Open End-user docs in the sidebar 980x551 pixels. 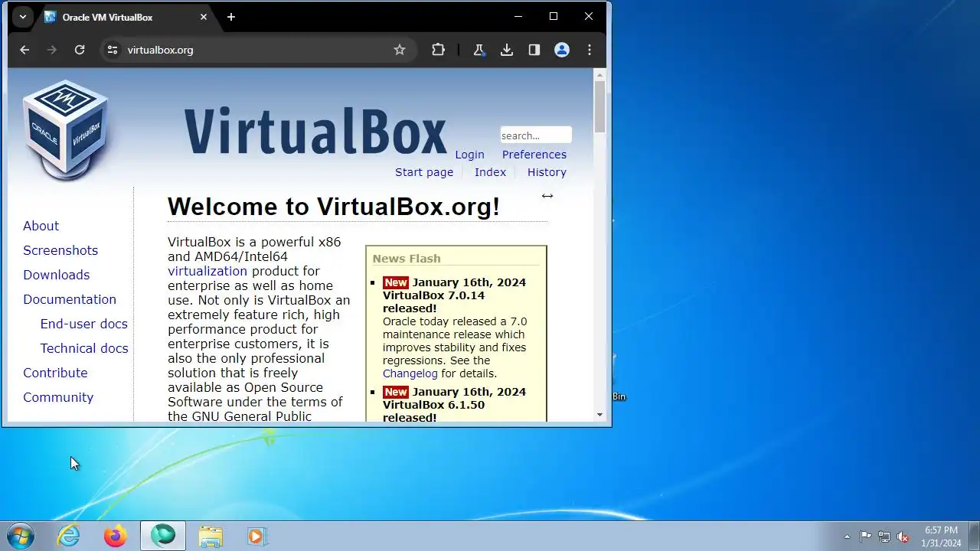pos(84,324)
